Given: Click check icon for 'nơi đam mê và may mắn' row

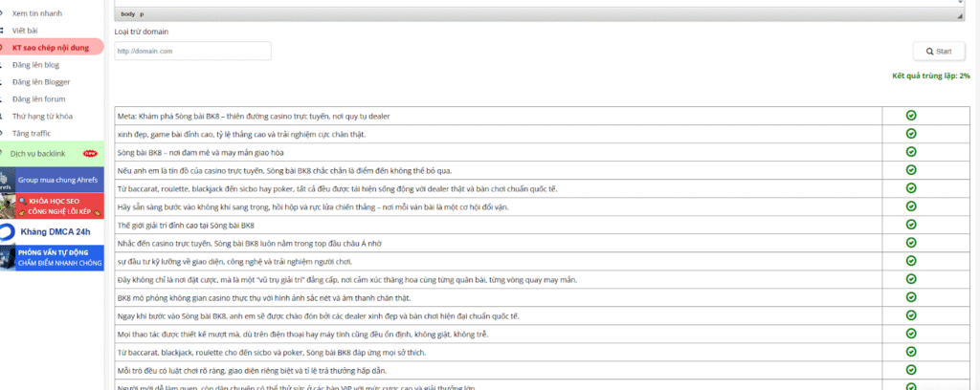Looking at the screenshot, I should point(911,152).
